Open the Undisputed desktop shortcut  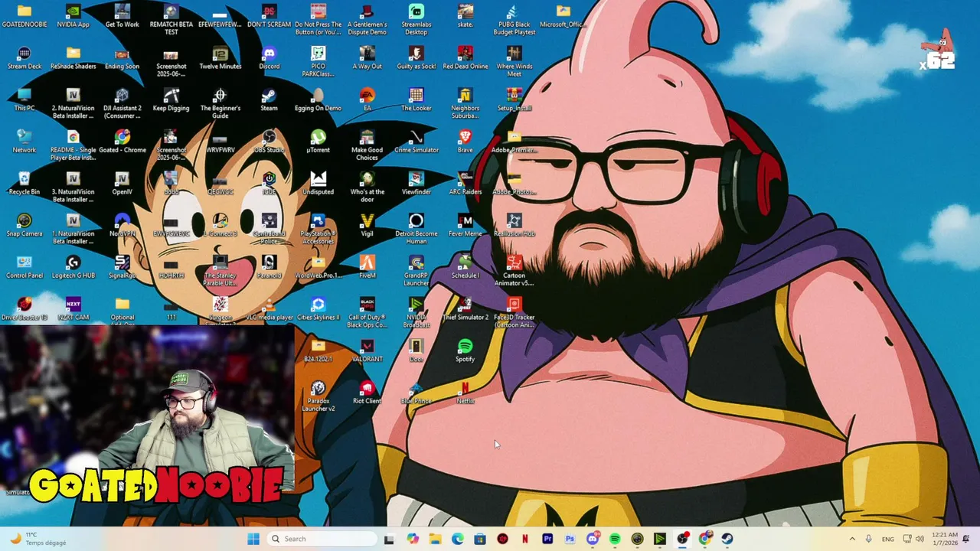(x=318, y=184)
